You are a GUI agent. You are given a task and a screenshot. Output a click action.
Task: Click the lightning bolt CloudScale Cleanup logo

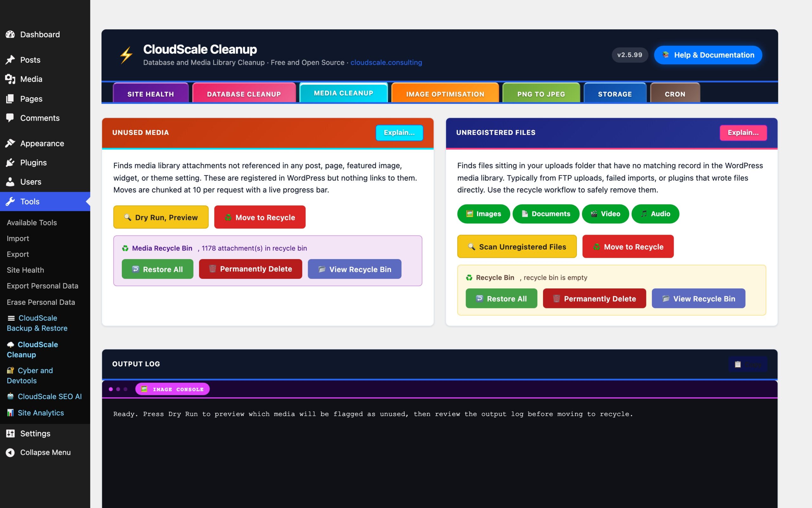point(126,56)
